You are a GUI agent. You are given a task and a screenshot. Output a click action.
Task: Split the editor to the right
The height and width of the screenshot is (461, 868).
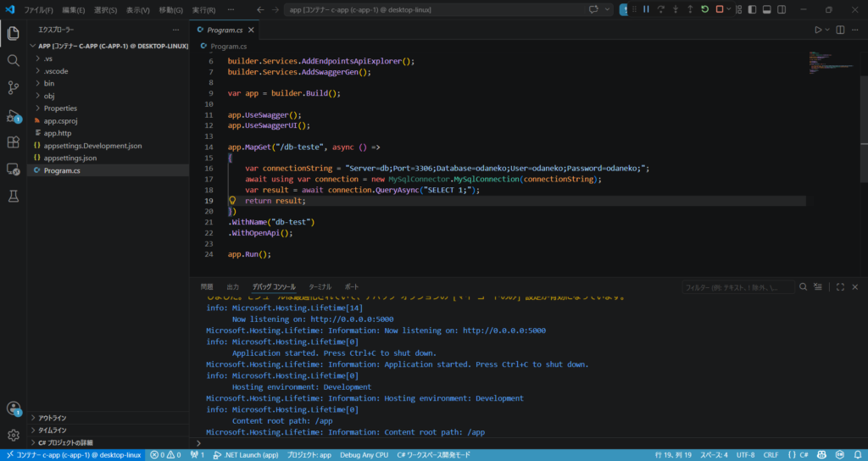point(840,30)
